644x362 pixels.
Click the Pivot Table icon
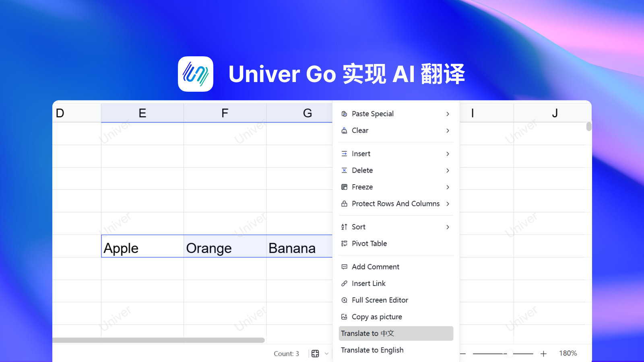[x=344, y=243]
